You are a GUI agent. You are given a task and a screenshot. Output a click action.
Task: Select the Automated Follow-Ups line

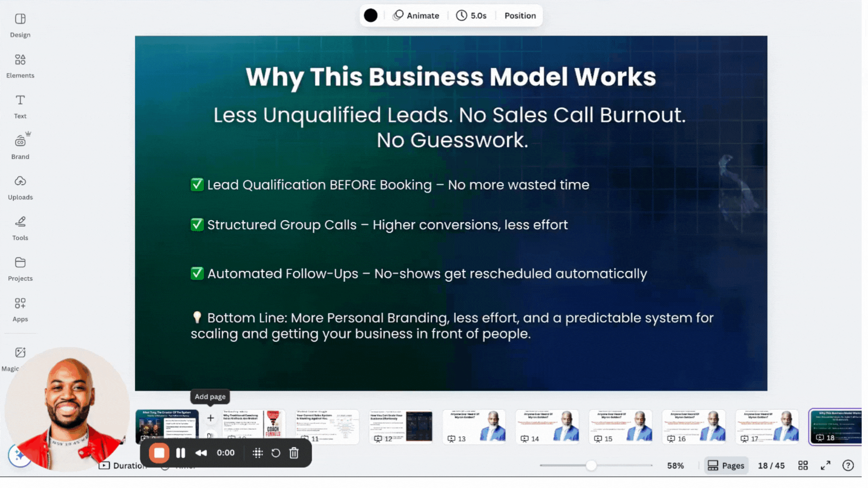pyautogui.click(x=419, y=273)
